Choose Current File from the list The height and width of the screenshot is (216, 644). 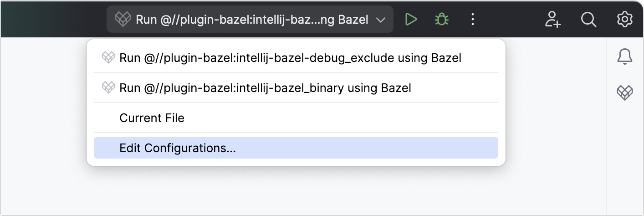(152, 118)
